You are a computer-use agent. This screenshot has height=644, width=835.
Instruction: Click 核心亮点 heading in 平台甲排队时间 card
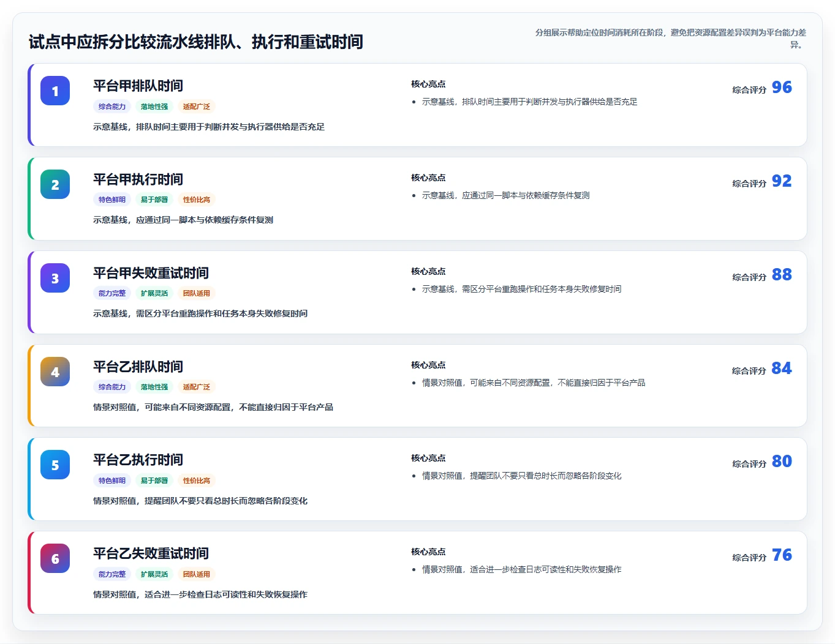coord(428,84)
